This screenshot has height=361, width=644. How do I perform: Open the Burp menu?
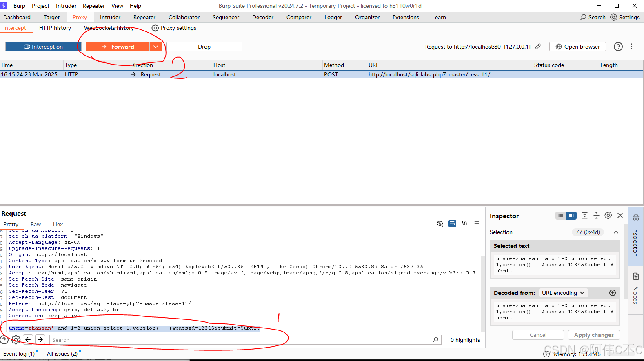pyautogui.click(x=19, y=6)
